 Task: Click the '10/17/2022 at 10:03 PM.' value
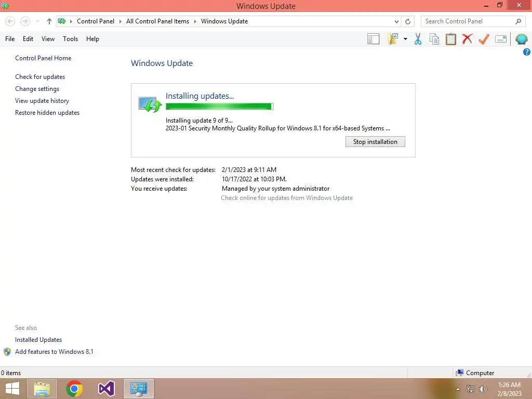tap(254, 179)
